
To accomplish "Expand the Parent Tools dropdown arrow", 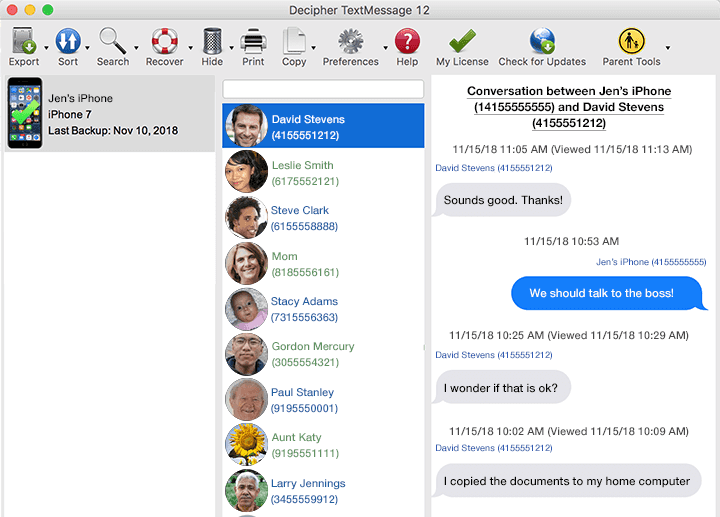I will (667, 47).
